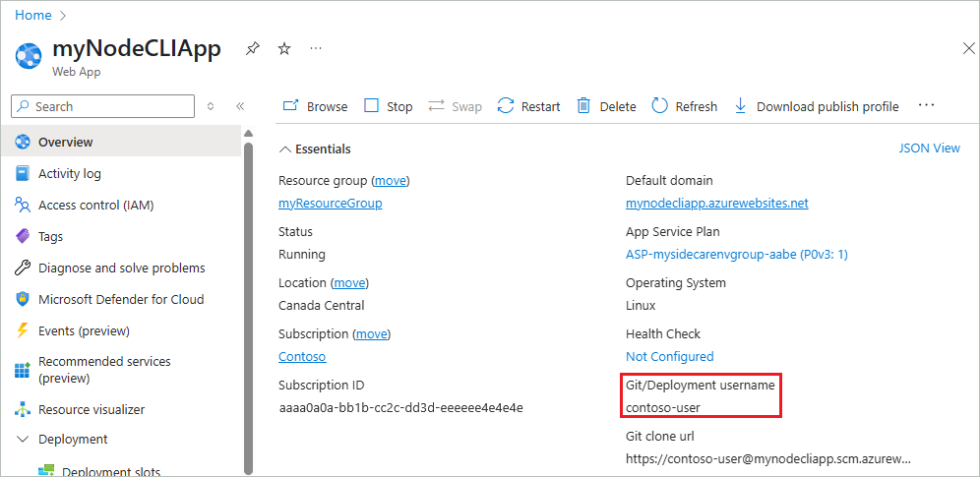Click the Resource visualizer hierarchy icon

[23, 409]
